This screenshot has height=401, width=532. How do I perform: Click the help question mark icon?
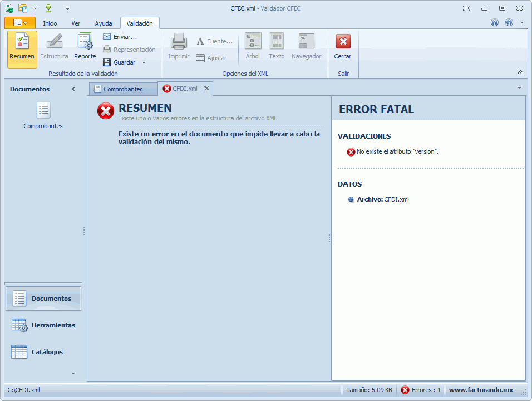click(x=494, y=23)
